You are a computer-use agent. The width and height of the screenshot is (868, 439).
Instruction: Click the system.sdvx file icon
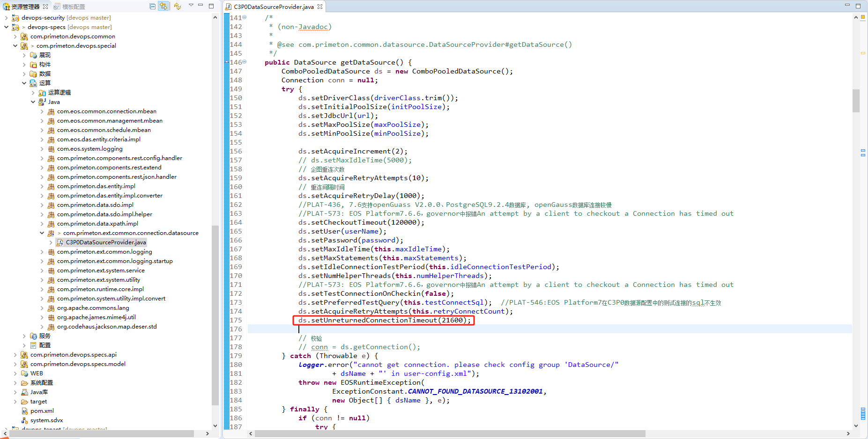pyautogui.click(x=24, y=420)
